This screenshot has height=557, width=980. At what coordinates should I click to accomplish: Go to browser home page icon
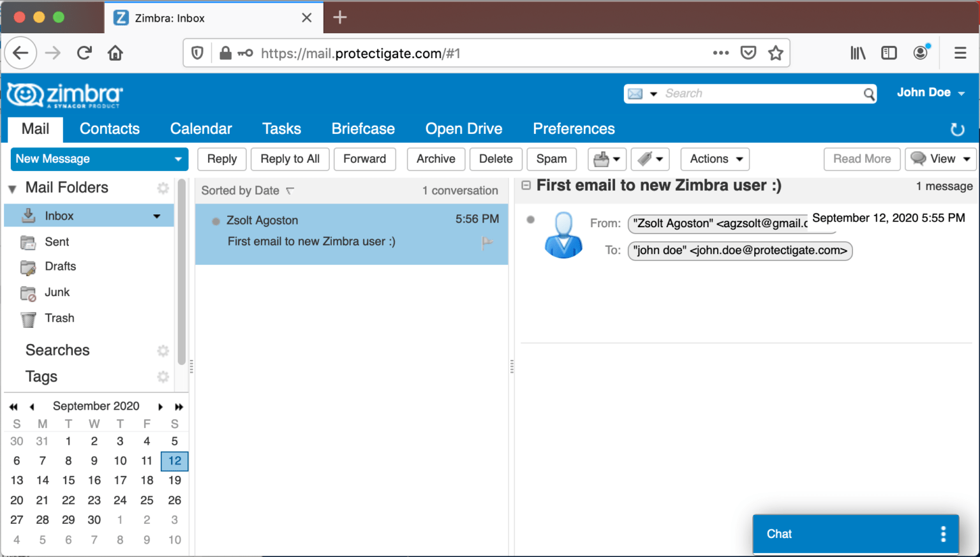[x=115, y=53]
